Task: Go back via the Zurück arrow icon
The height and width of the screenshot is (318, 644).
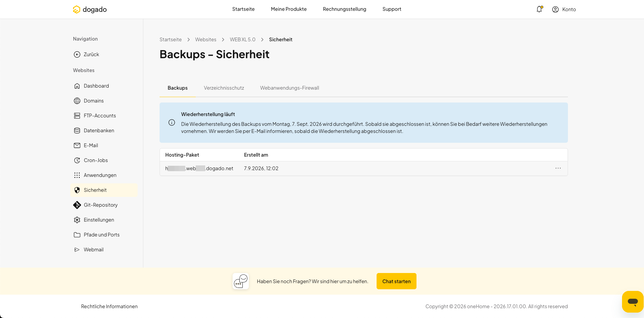Action: (x=77, y=54)
